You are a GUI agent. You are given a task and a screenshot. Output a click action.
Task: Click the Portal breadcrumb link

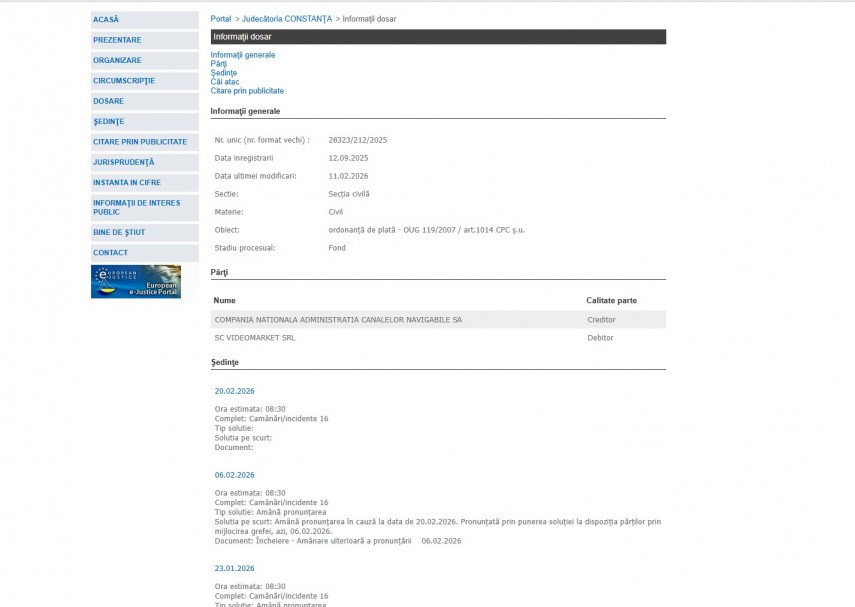(x=220, y=19)
